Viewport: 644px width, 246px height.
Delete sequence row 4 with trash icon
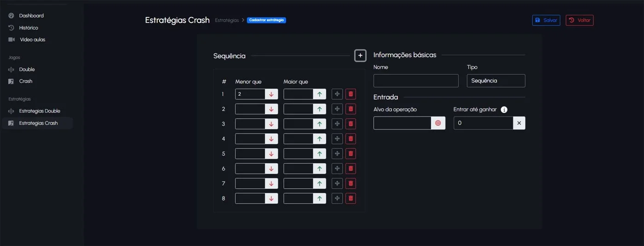(351, 139)
